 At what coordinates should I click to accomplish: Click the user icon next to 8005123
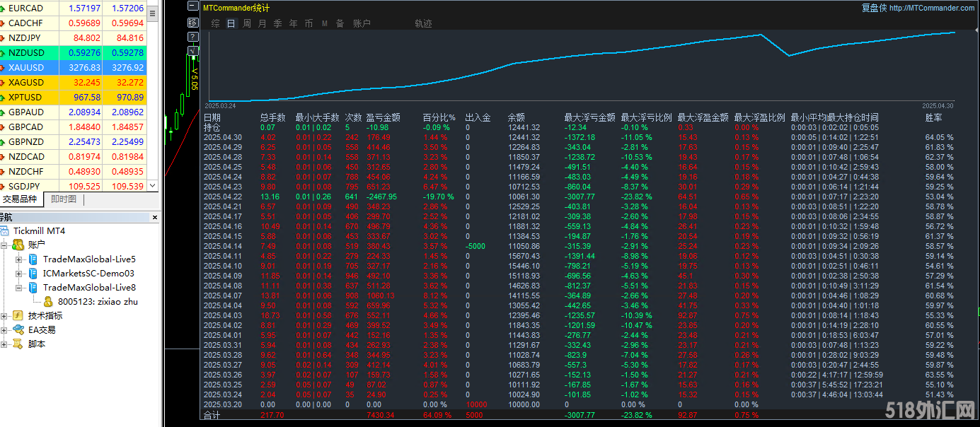point(48,302)
